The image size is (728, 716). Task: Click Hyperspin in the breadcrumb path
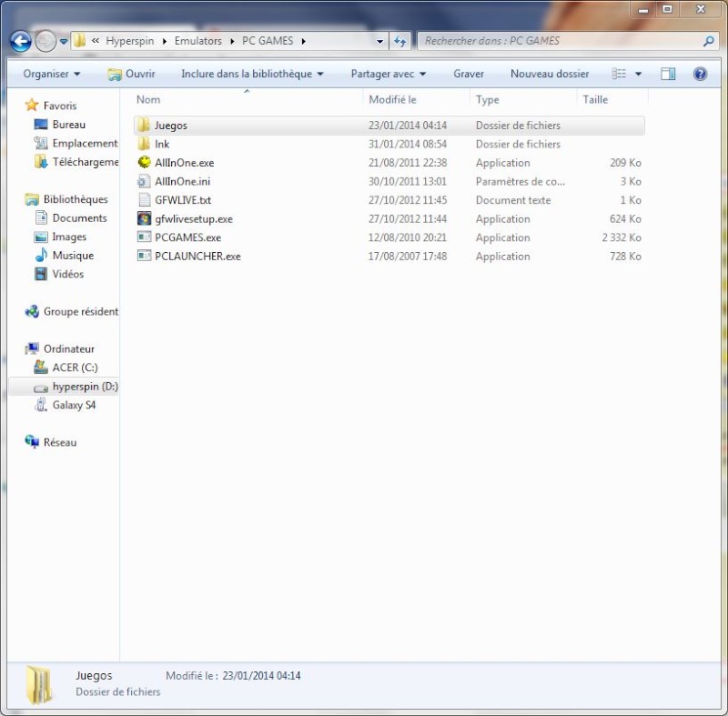129,41
